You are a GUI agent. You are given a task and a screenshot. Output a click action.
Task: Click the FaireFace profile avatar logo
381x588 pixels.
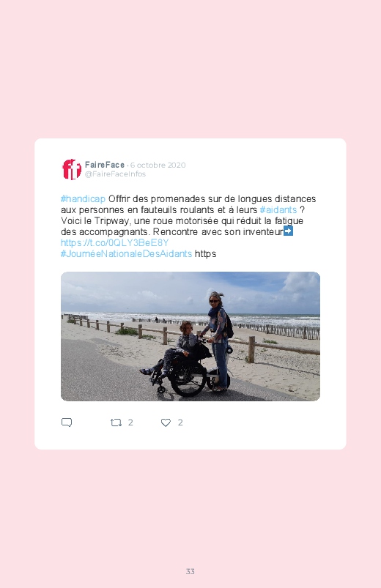(71, 169)
